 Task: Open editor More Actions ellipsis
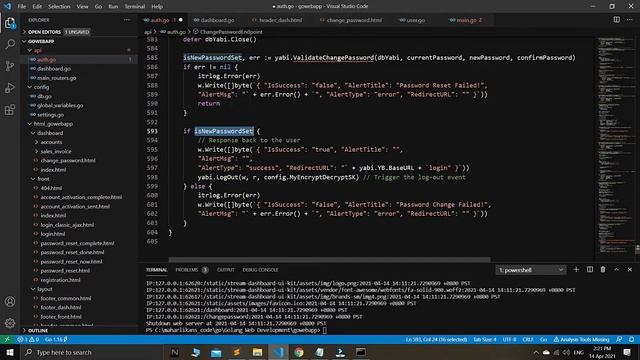630,20
